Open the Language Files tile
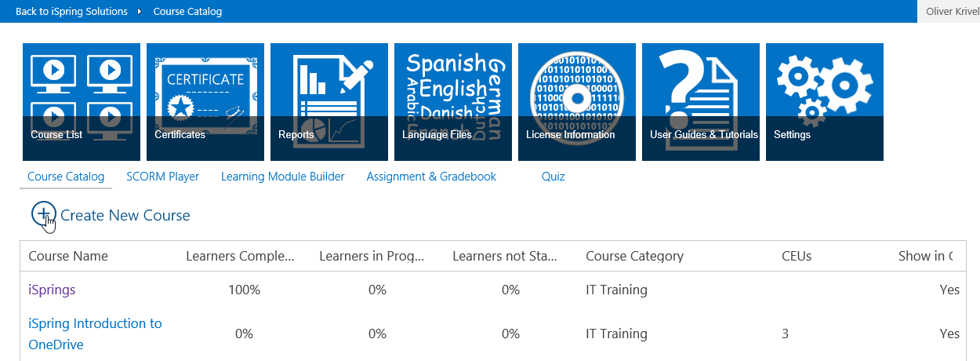 453,102
